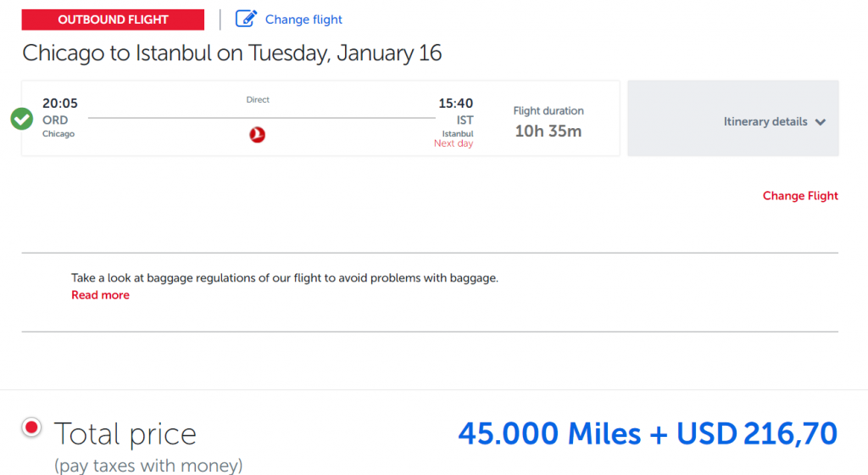Expand the Itinerary details panel
Screen dimensions: 868x475
pyautogui.click(x=765, y=121)
